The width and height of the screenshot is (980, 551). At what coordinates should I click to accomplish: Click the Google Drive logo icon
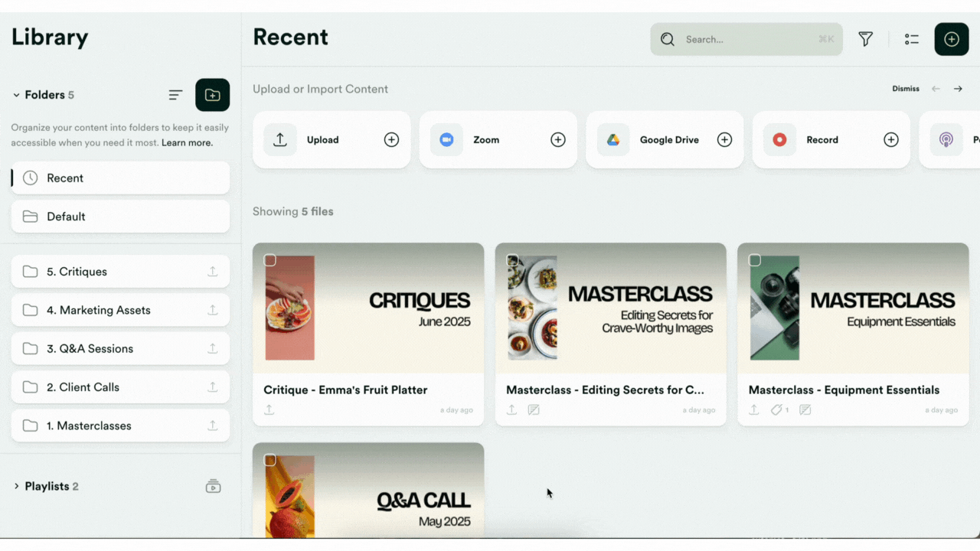(613, 140)
